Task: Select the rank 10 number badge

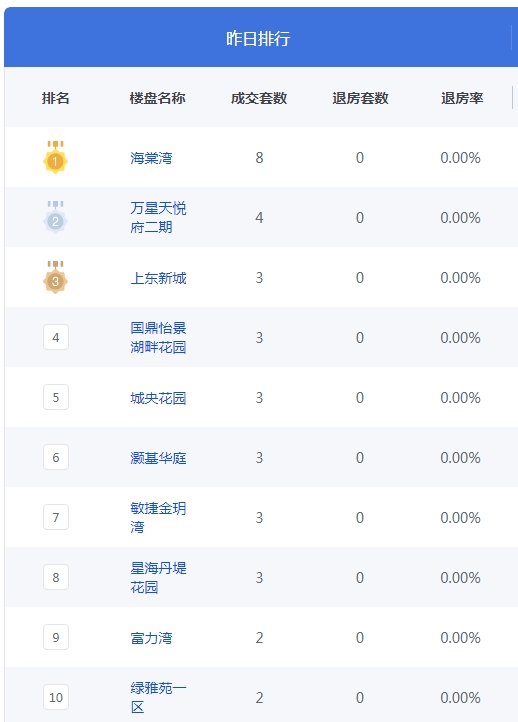Action: (56, 697)
